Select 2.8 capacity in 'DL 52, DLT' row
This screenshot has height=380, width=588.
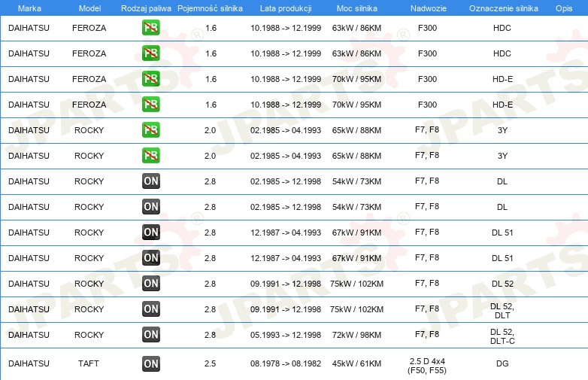pos(210,309)
